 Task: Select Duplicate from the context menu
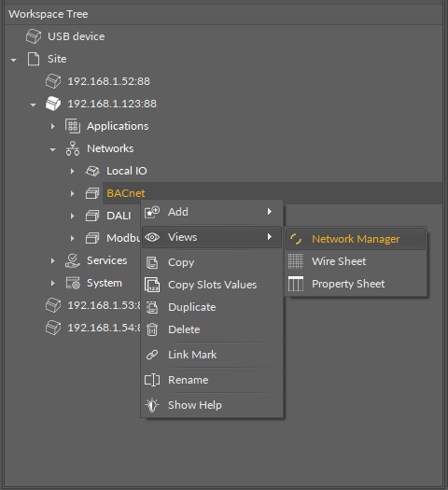pyautogui.click(x=212, y=307)
